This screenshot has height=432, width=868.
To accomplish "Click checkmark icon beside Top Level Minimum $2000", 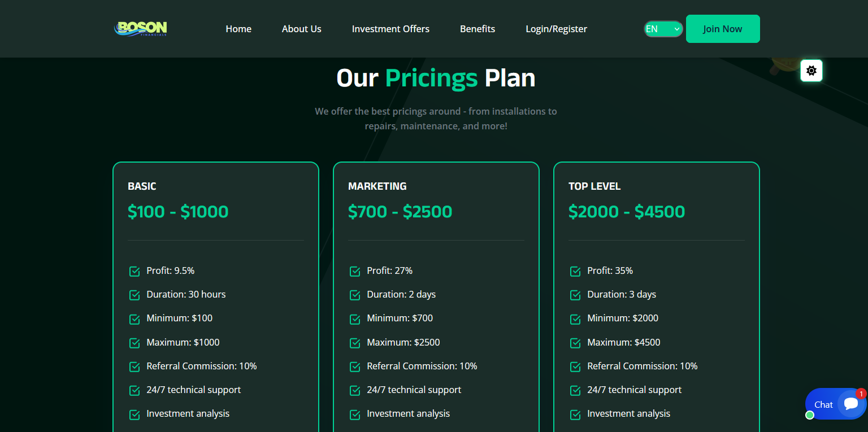I will point(575,318).
